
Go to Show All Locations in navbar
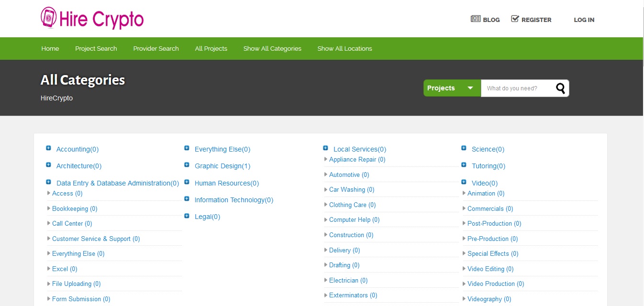344,48
